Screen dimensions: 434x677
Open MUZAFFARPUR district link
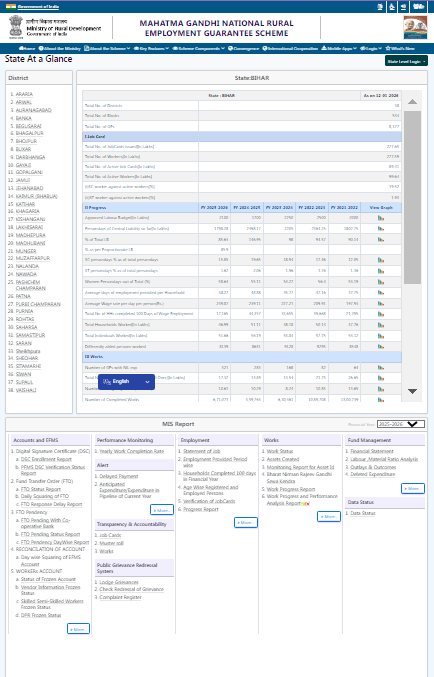(x=33, y=258)
